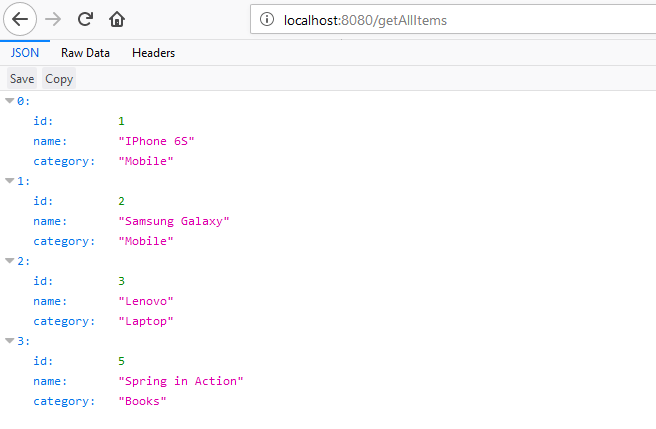Image resolution: width=656 pixels, height=429 pixels.
Task: Switch to the JSON tab
Action: coord(25,53)
